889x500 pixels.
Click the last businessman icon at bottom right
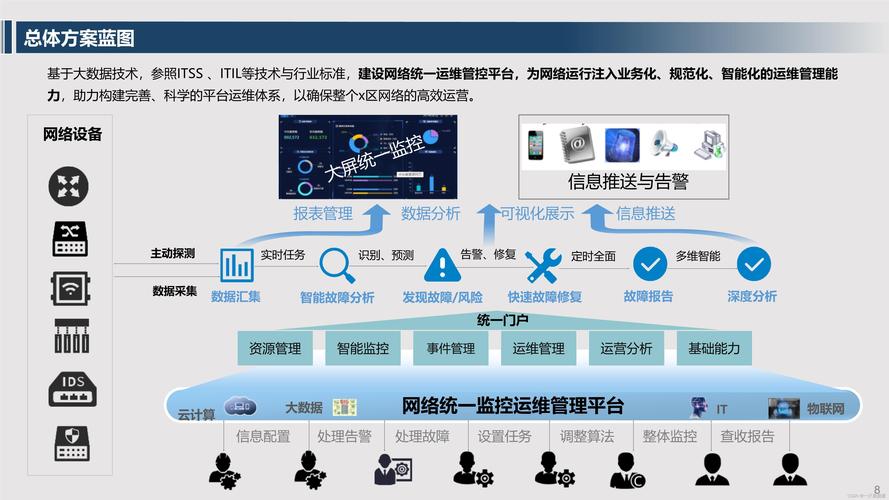pos(790,469)
